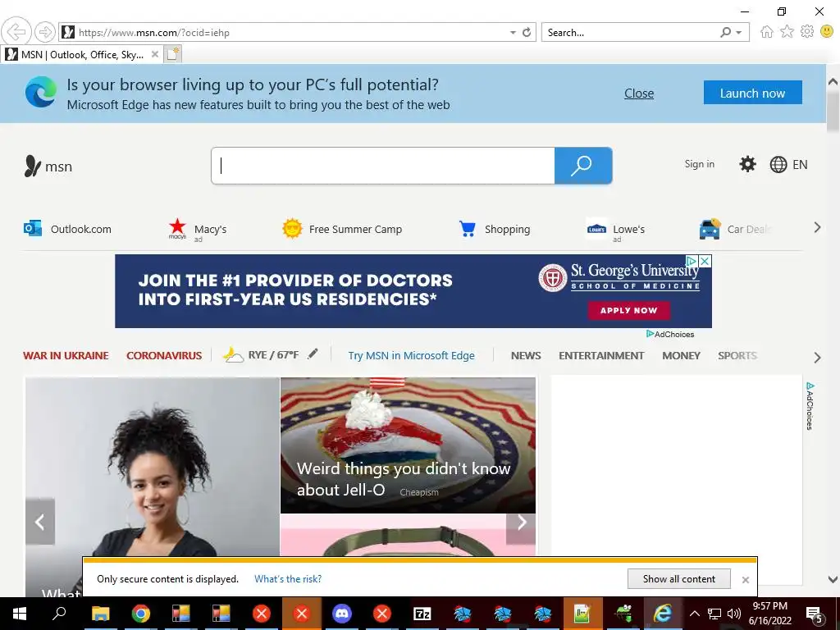Open the Car Deals shortcut

coord(735,229)
